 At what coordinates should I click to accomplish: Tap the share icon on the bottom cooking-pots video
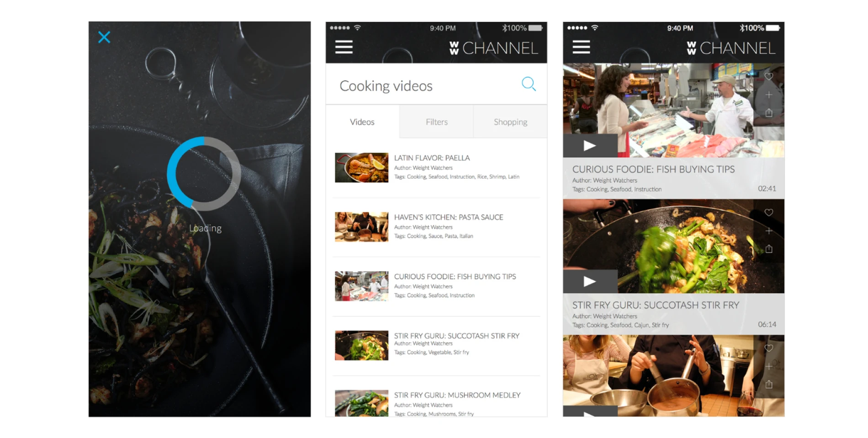tap(769, 385)
